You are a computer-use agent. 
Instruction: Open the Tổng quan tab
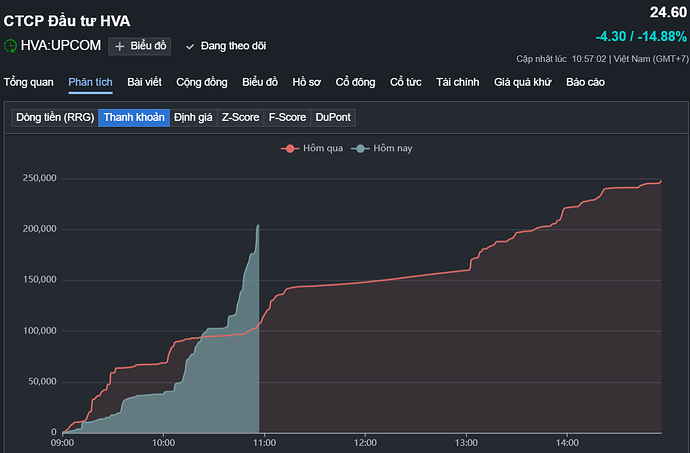pyautogui.click(x=28, y=81)
